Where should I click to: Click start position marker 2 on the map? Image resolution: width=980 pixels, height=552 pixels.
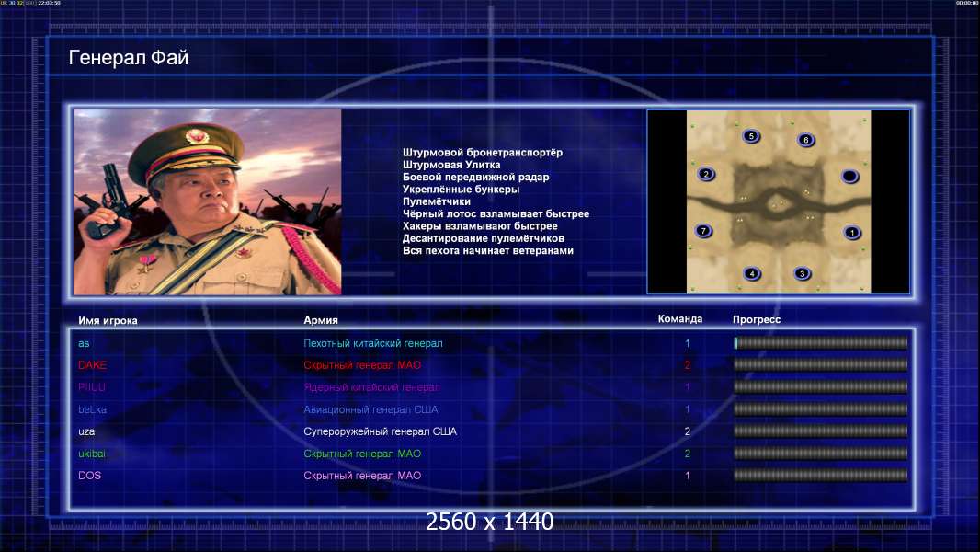click(x=706, y=174)
